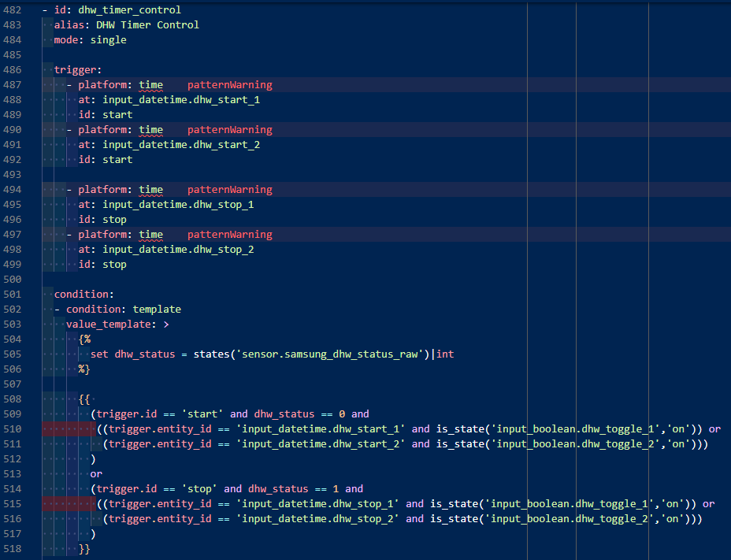Click the patternWarning message on line 494
This screenshot has width=731, height=560.
coord(229,190)
